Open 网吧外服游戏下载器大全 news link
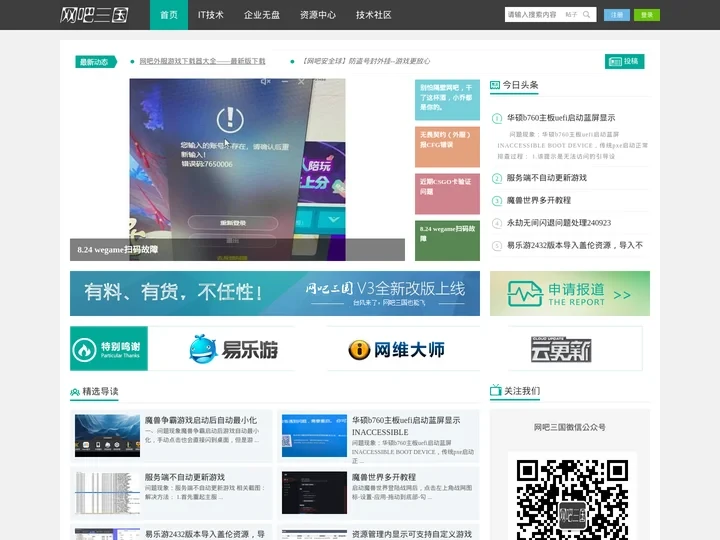This screenshot has height=540, width=720. [202, 61]
